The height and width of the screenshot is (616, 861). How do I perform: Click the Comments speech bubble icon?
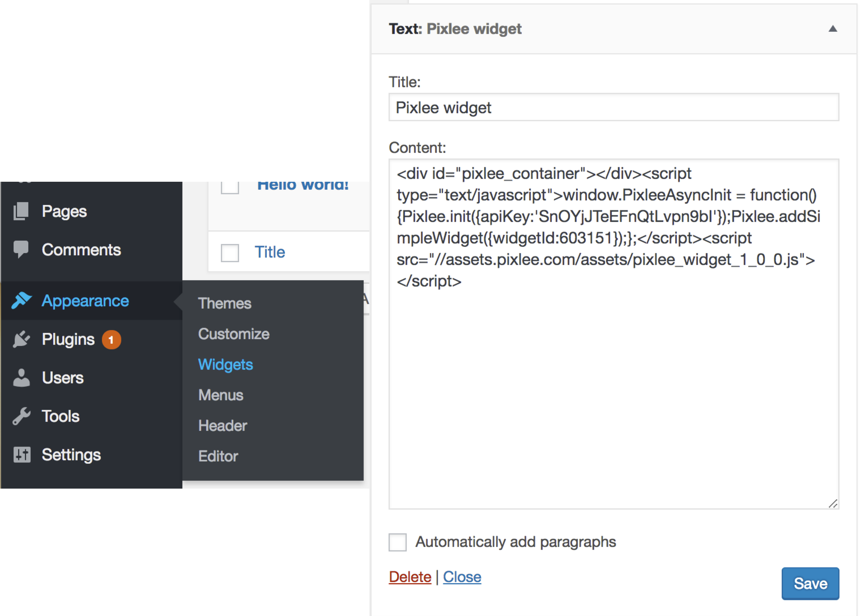[21, 249]
